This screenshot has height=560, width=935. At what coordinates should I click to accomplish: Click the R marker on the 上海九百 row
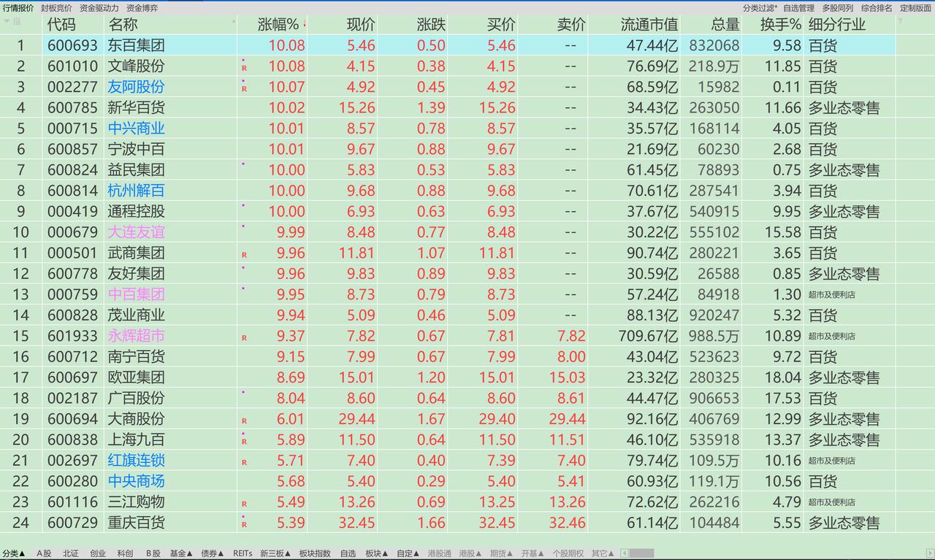coord(244,442)
